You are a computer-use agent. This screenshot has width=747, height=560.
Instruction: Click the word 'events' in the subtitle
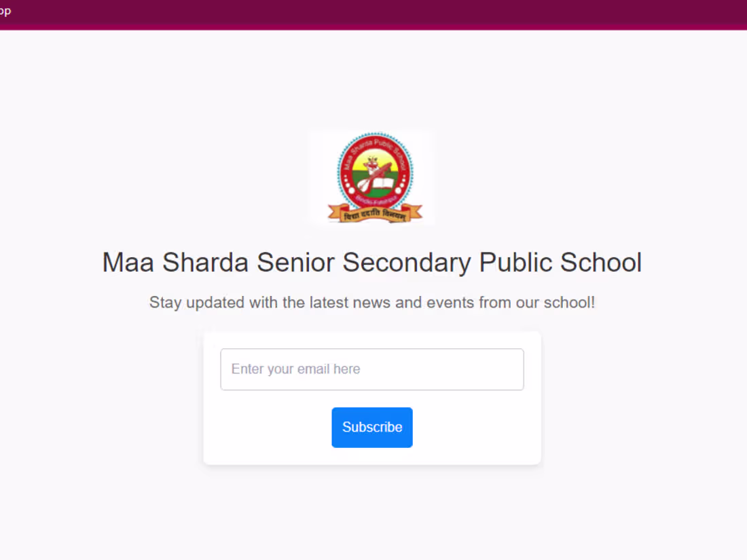point(450,303)
